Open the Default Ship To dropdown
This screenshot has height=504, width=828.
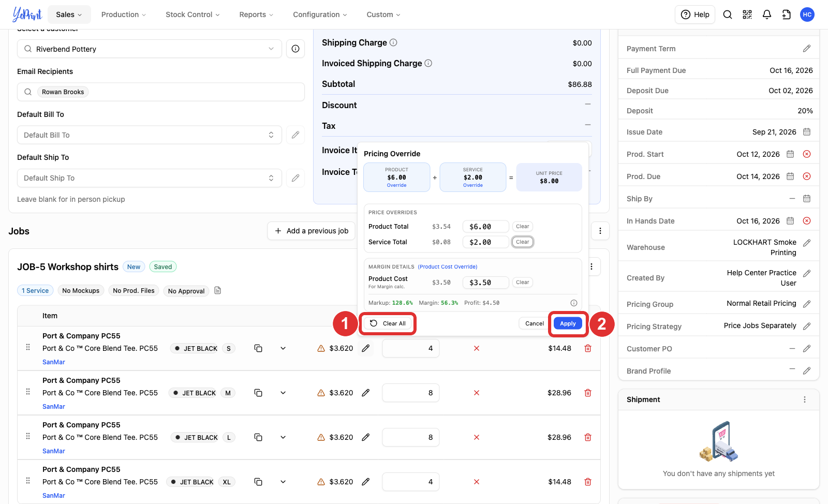click(x=150, y=178)
